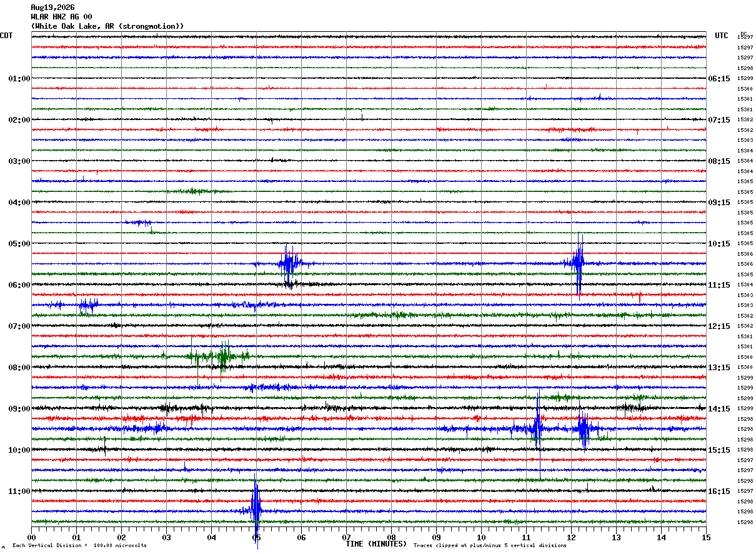Click green seismic burst above the 08:00 row

tap(220, 356)
